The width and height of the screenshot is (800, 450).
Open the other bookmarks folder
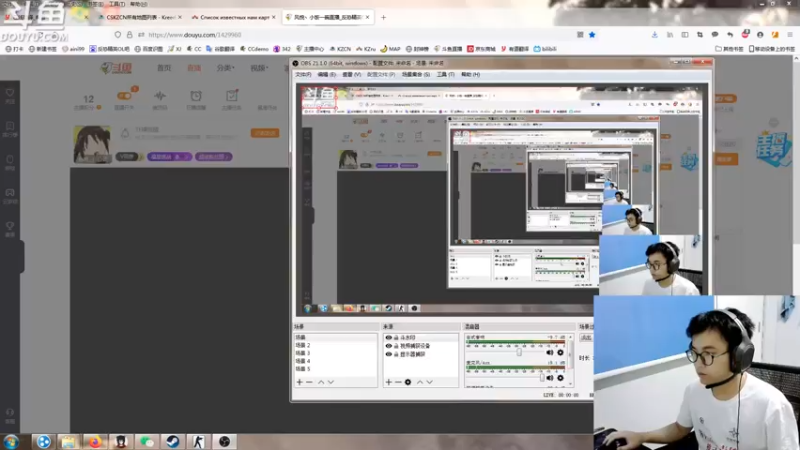pos(729,49)
